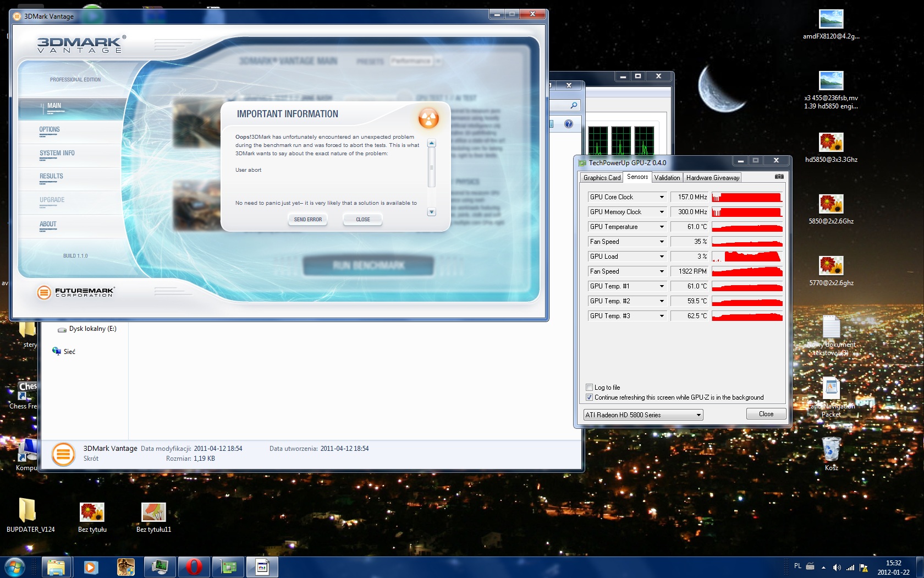Click the Close button in GPU-Z

pyautogui.click(x=766, y=414)
